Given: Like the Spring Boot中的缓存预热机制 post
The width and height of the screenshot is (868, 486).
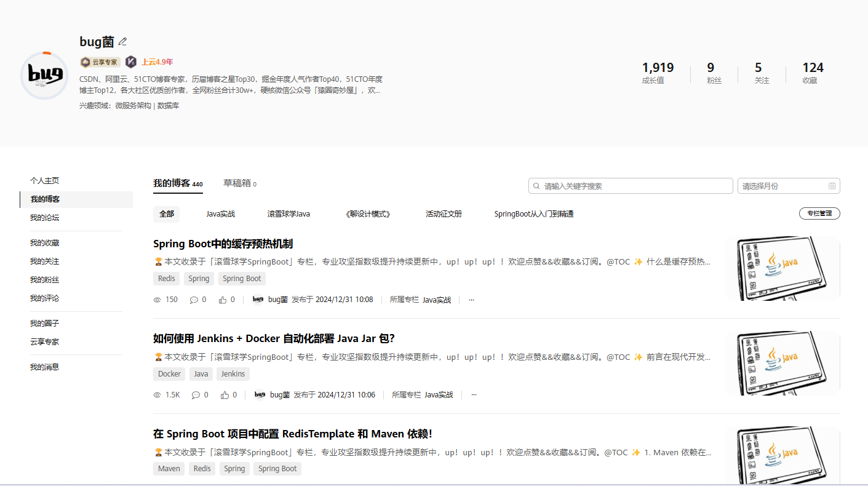Looking at the screenshot, I should click(x=223, y=300).
